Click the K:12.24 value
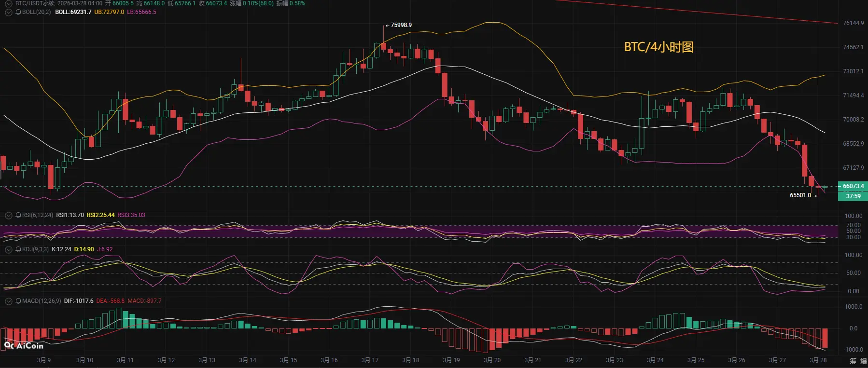This screenshot has width=868, height=368. tap(61, 249)
